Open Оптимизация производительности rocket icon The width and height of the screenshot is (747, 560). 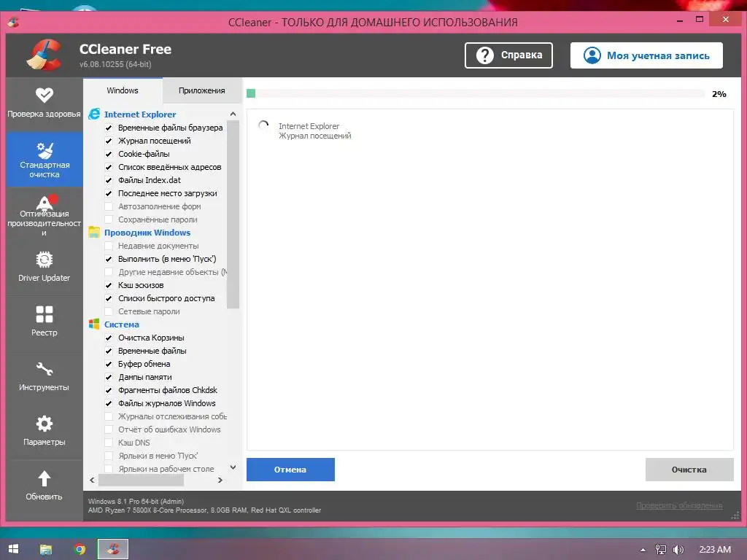(x=46, y=203)
